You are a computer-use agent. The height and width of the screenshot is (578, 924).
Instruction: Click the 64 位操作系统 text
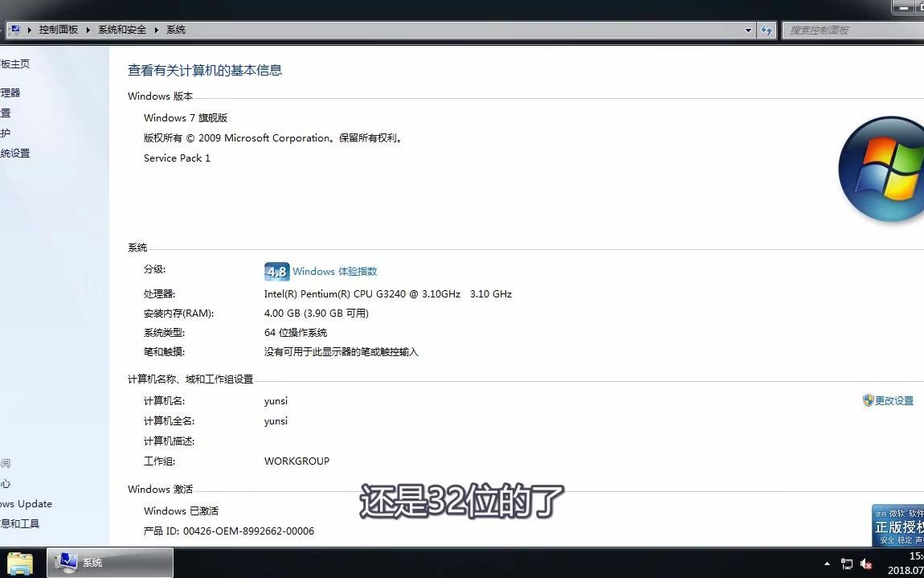pyautogui.click(x=295, y=333)
